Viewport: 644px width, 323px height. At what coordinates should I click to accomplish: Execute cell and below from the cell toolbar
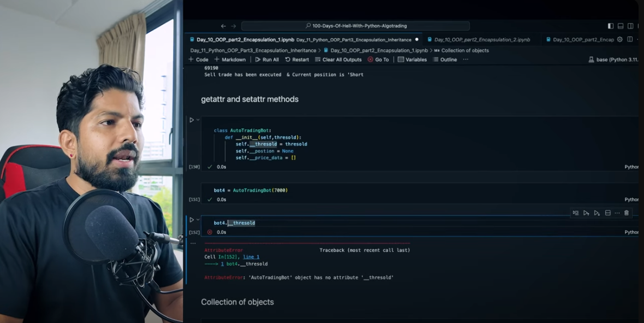tap(597, 213)
